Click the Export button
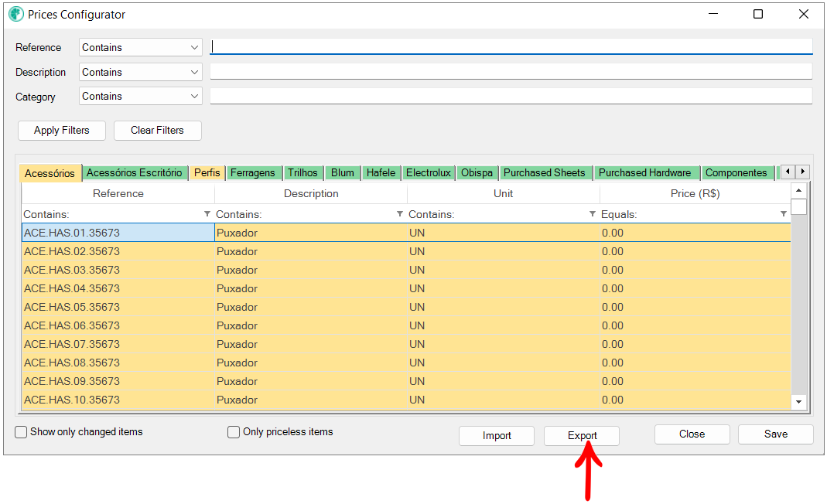 click(x=582, y=435)
